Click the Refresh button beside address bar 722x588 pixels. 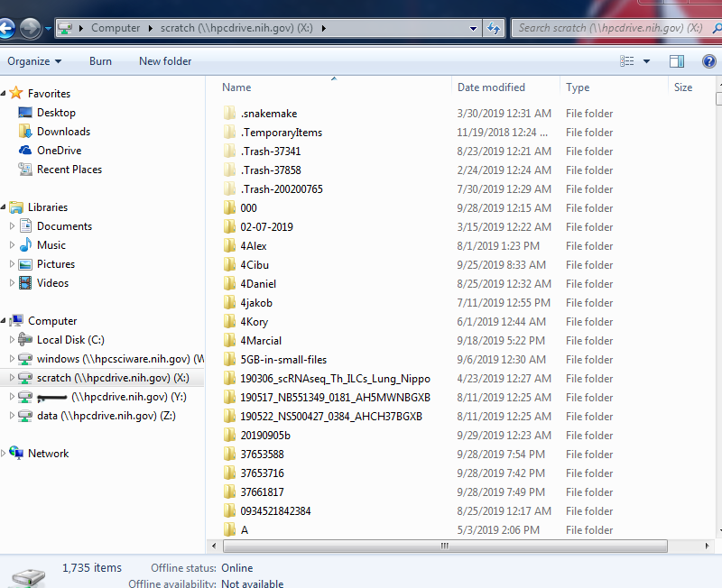[x=495, y=28]
